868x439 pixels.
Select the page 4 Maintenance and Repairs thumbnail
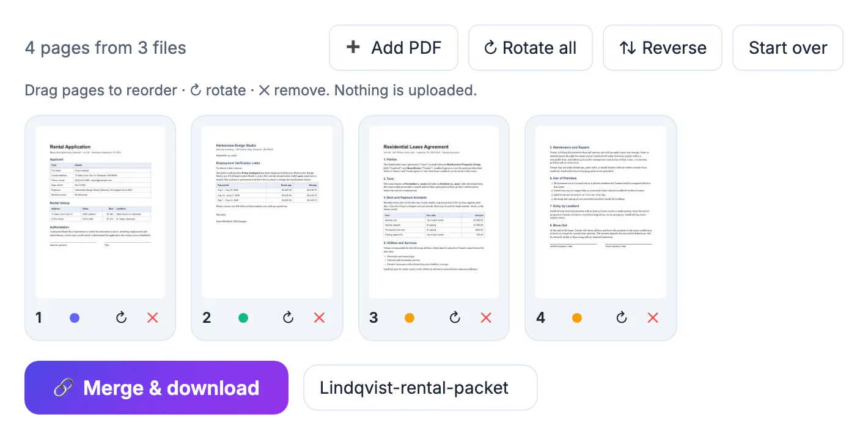point(601,212)
